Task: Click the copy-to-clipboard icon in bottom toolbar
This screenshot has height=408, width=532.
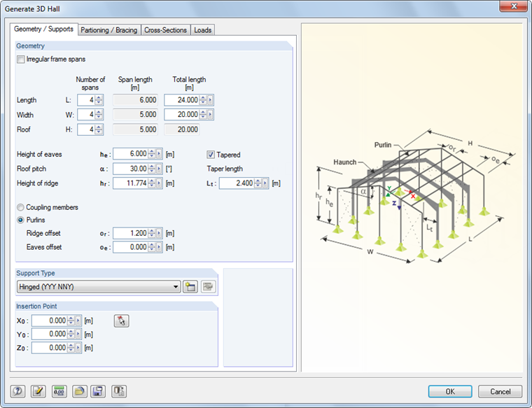Action: point(119,391)
